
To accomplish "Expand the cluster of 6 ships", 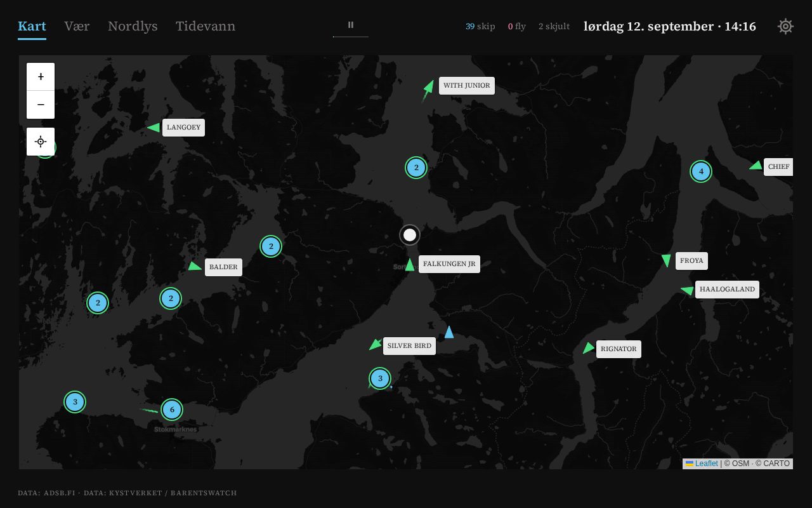I will pos(171,410).
